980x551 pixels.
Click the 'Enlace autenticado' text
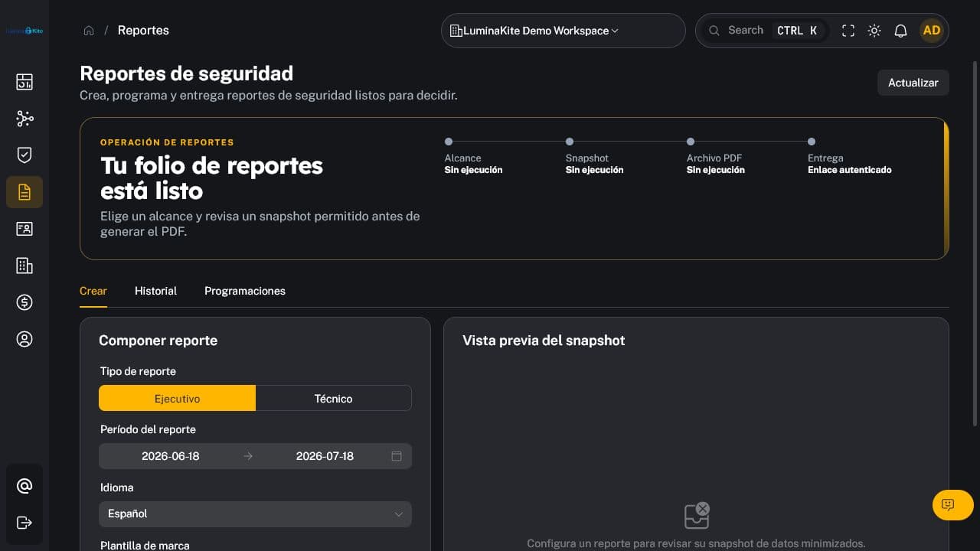coord(850,170)
